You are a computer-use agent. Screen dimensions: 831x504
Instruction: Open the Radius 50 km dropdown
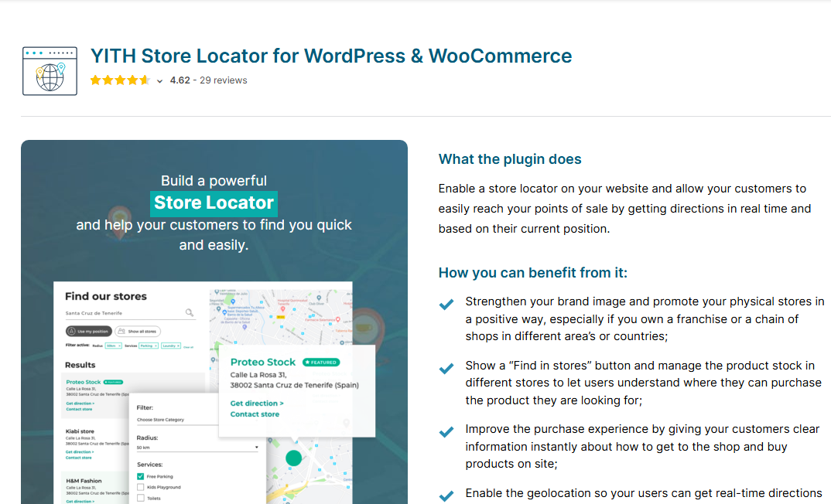tap(197, 448)
